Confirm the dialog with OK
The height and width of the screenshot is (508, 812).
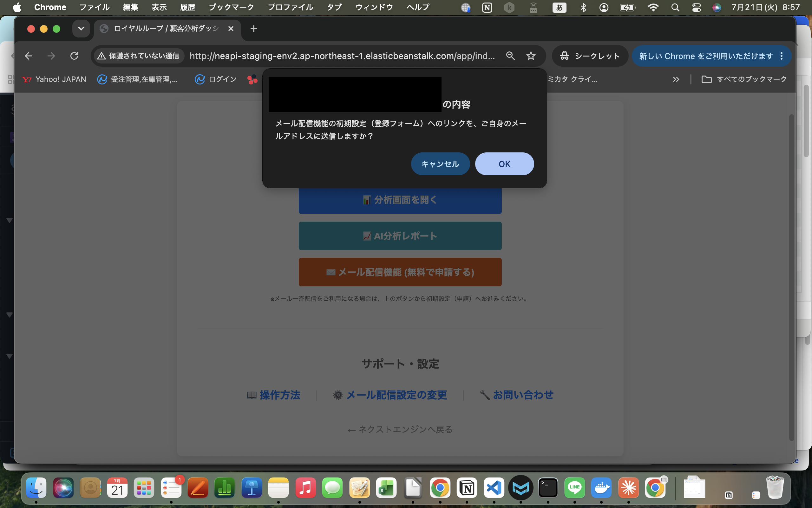tap(504, 164)
